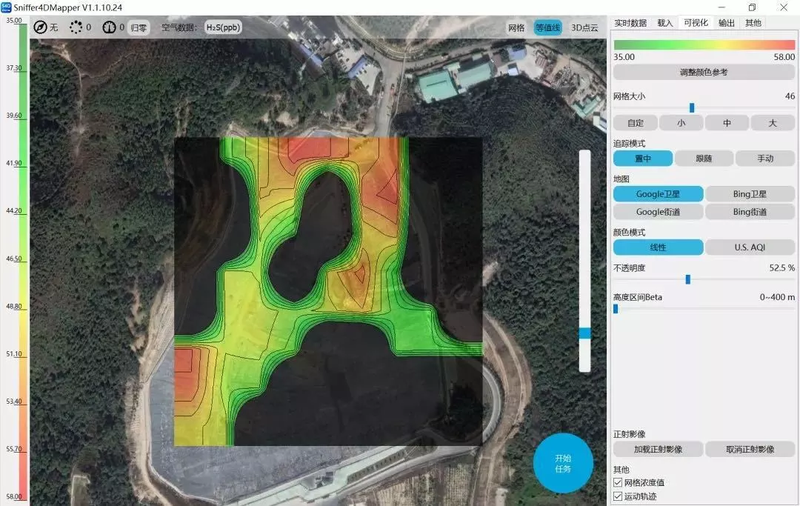Open the 实时数据 tab
The height and width of the screenshot is (506, 800).
[x=630, y=23]
